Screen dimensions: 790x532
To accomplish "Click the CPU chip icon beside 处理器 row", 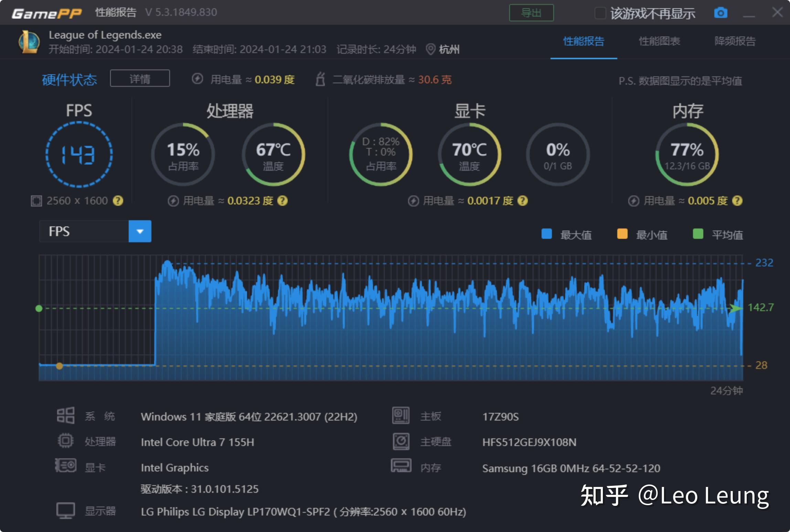I will (65, 441).
